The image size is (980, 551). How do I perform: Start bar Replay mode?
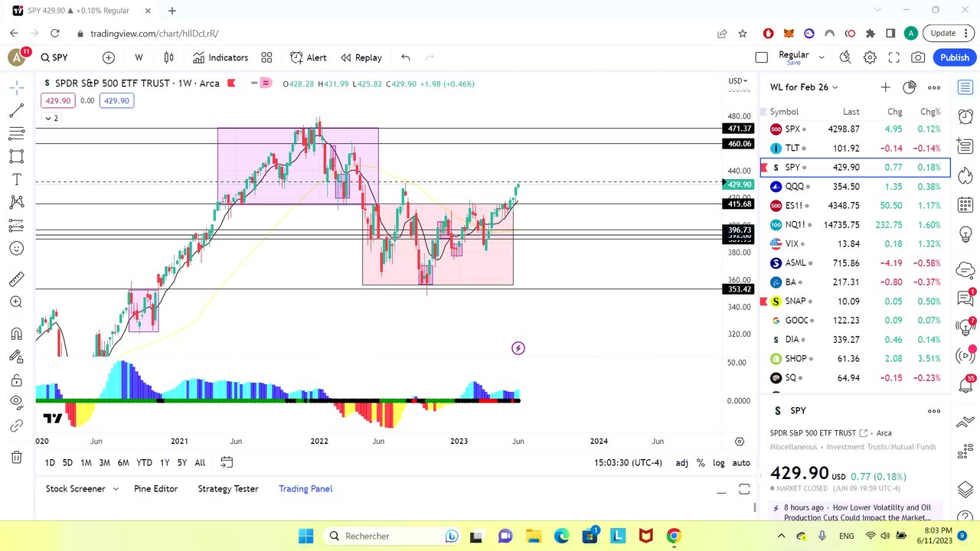click(361, 57)
